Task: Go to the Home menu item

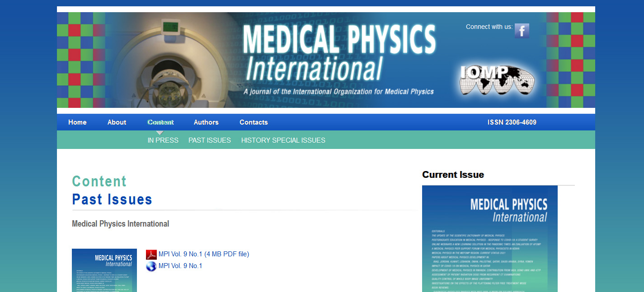Action: pyautogui.click(x=77, y=122)
